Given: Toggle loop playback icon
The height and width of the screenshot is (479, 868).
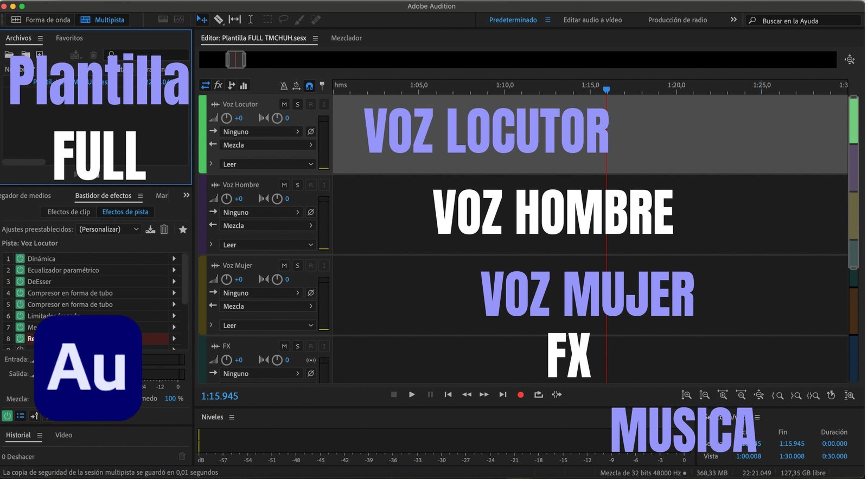Looking at the screenshot, I should (538, 395).
